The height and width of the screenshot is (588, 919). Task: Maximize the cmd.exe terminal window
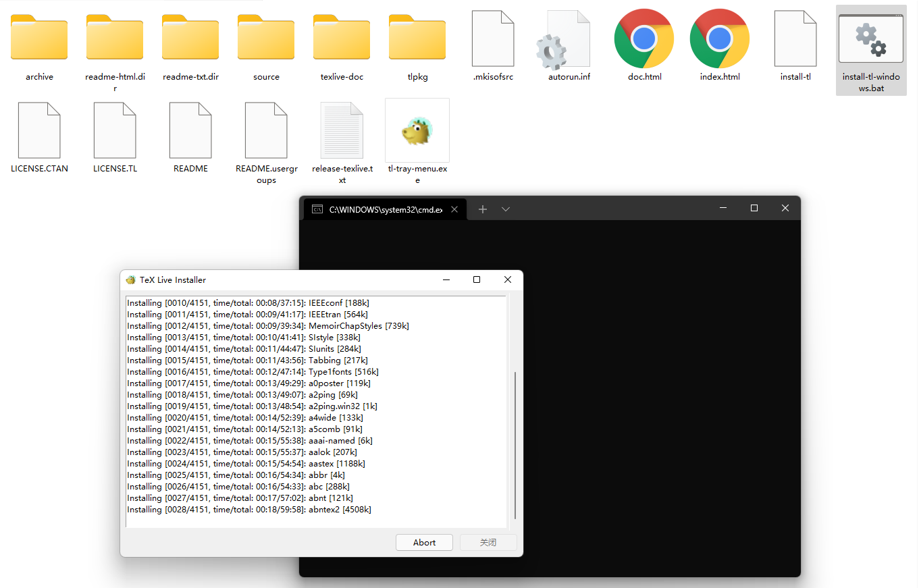tap(754, 208)
